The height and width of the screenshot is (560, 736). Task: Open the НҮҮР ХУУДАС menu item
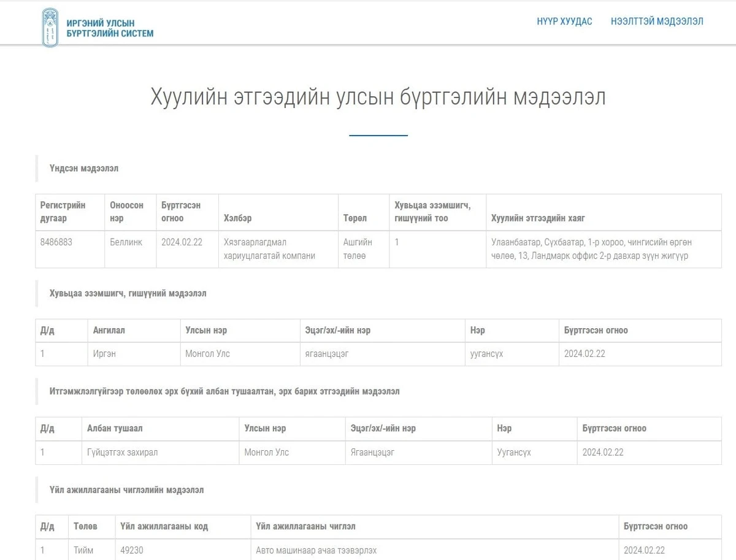(564, 21)
